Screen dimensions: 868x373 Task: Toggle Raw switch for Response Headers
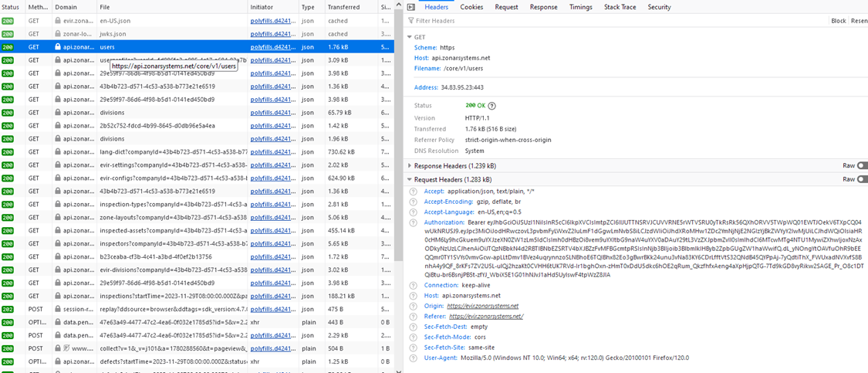(861, 166)
